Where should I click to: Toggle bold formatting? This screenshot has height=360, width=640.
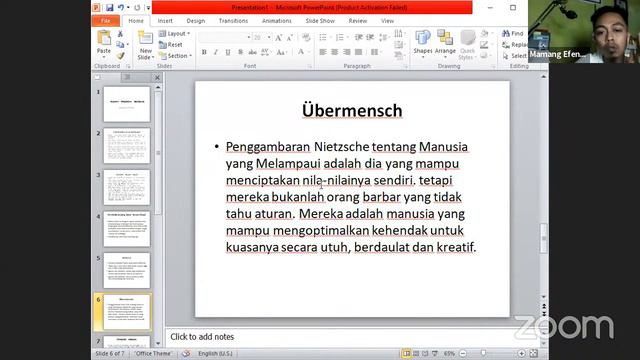click(x=204, y=52)
